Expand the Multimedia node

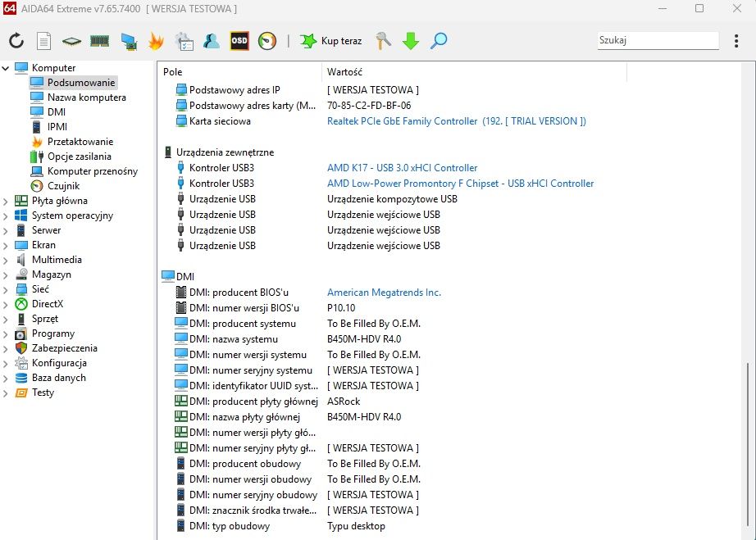click(x=5, y=261)
